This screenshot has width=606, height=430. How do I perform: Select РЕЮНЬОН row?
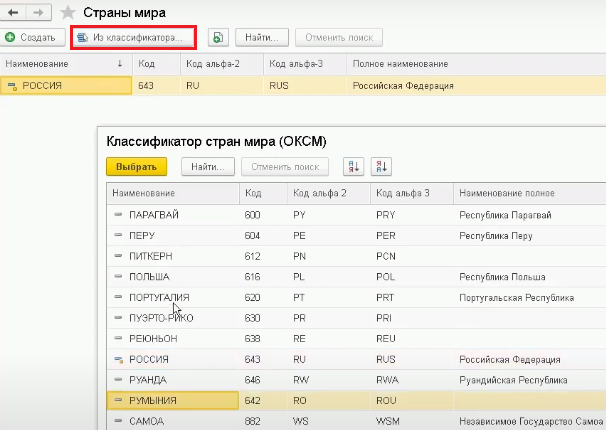click(356, 338)
